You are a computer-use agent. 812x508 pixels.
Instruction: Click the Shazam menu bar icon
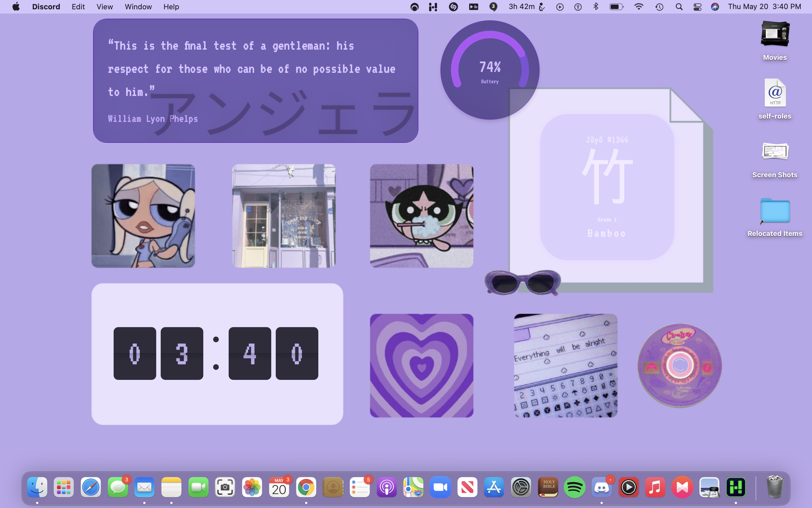(453, 7)
